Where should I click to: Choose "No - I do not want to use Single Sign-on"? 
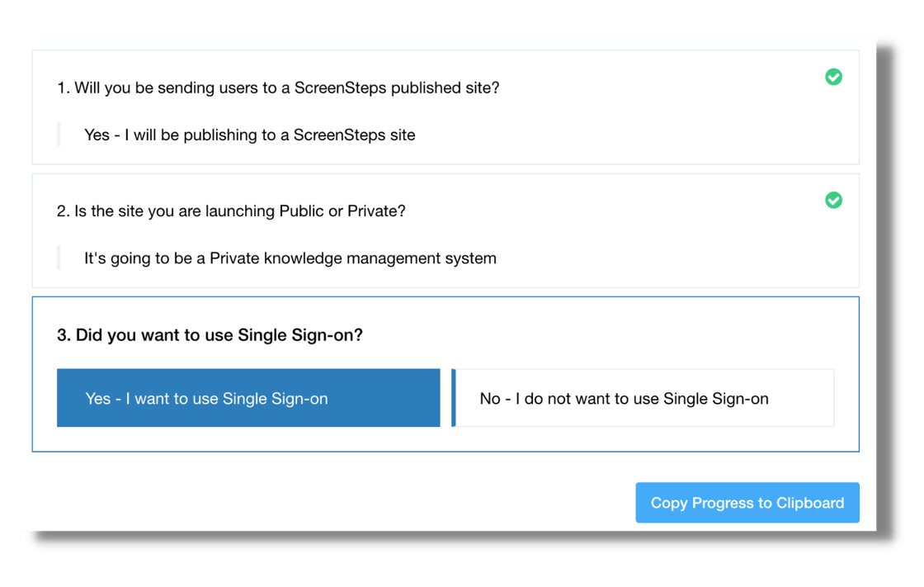644,398
